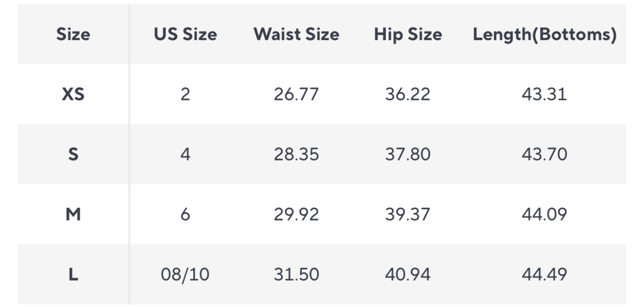Click the Size column header

point(73,34)
